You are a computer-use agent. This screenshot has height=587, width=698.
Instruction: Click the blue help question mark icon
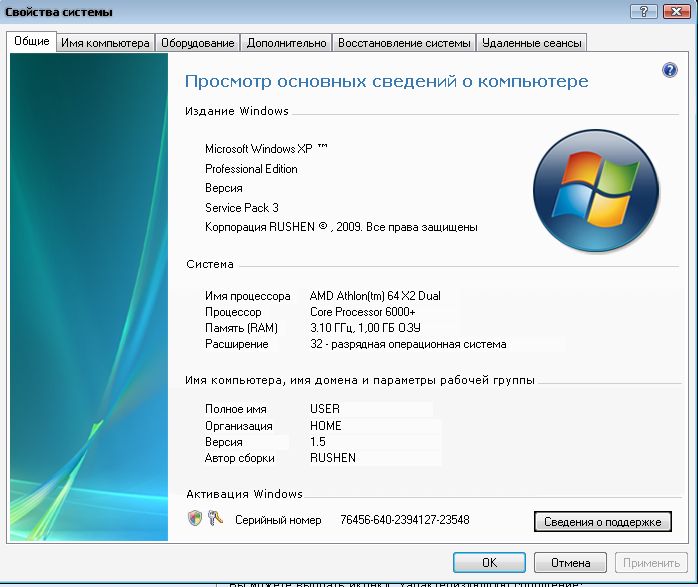[x=670, y=70]
